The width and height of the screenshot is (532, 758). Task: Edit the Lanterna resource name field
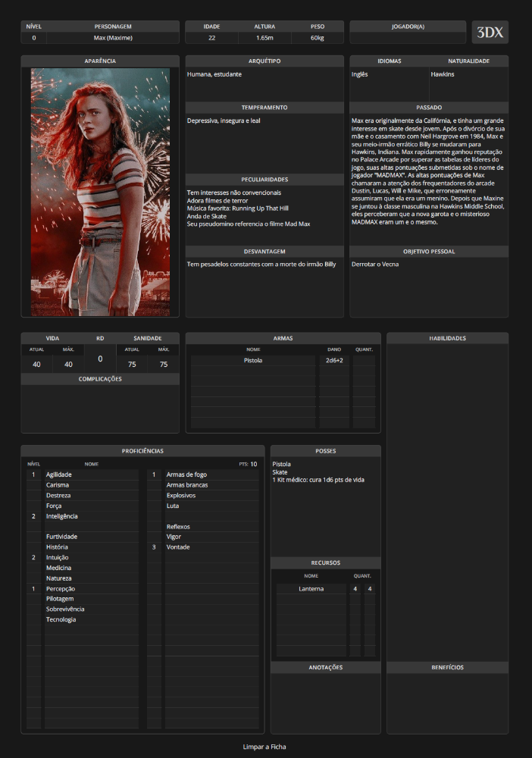pos(311,589)
